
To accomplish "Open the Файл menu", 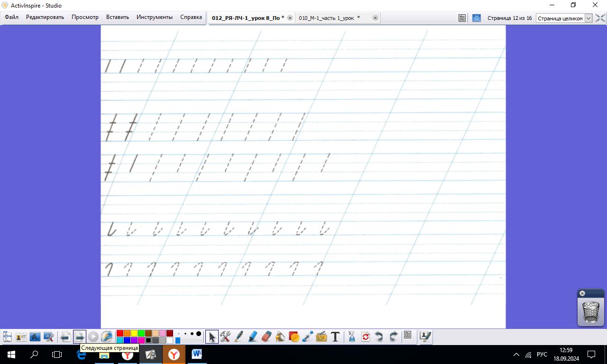I will pos(12,17).
